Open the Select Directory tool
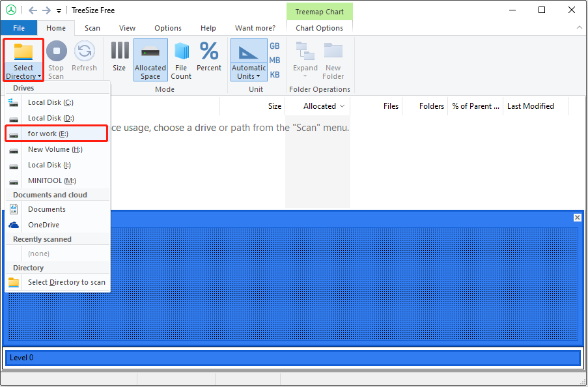This screenshot has height=387, width=588. [23, 59]
